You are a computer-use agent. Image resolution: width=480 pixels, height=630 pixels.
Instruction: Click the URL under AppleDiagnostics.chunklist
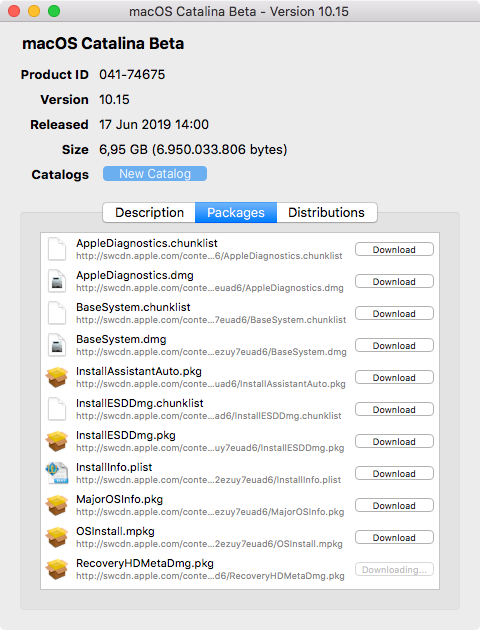point(209,256)
